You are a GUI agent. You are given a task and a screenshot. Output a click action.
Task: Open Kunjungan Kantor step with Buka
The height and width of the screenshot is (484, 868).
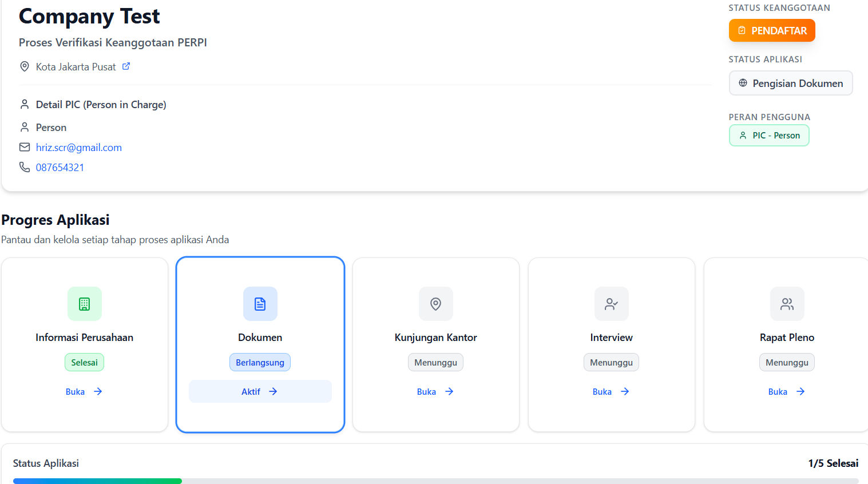click(435, 392)
